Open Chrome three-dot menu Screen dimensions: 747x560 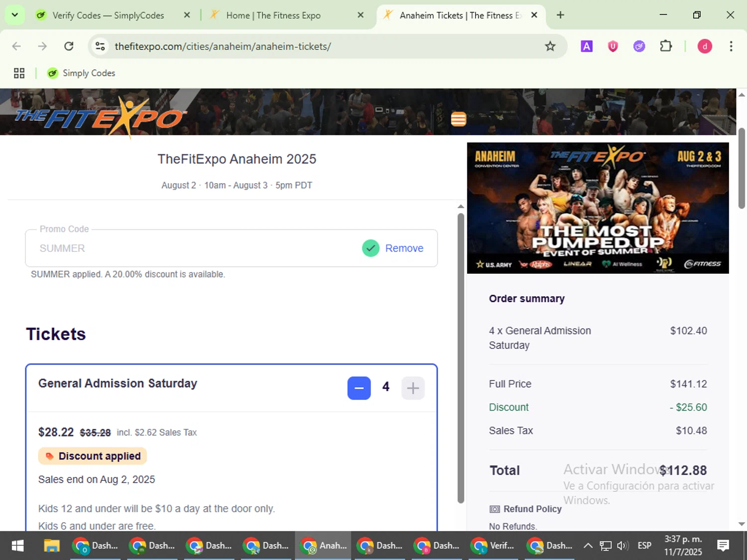click(731, 46)
